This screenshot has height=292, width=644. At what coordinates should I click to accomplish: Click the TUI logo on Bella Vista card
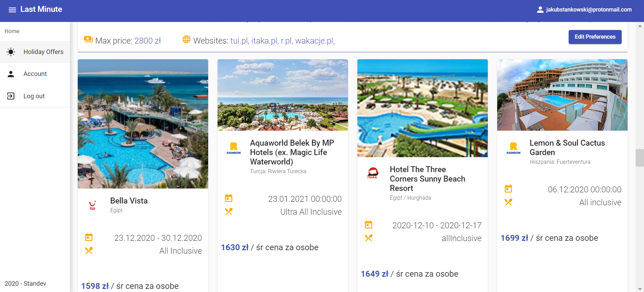(x=92, y=205)
